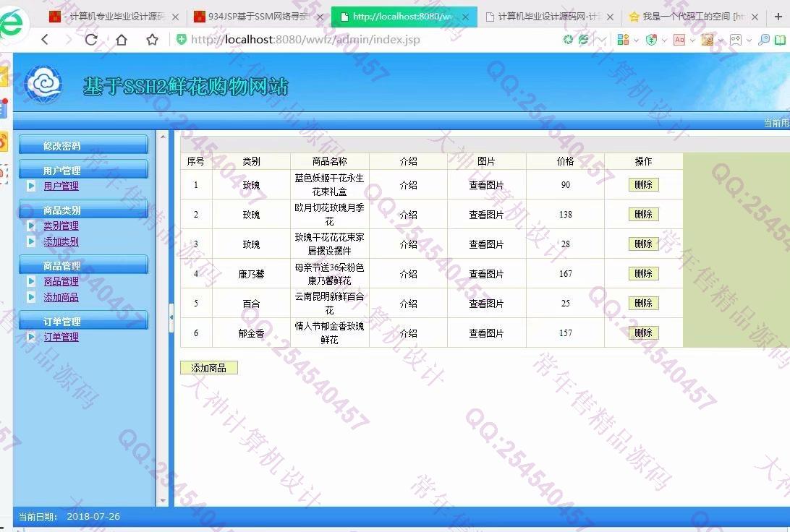Viewport: 790px width, 532px height.
Task: Open the browser home page icon
Action: [x=122, y=39]
